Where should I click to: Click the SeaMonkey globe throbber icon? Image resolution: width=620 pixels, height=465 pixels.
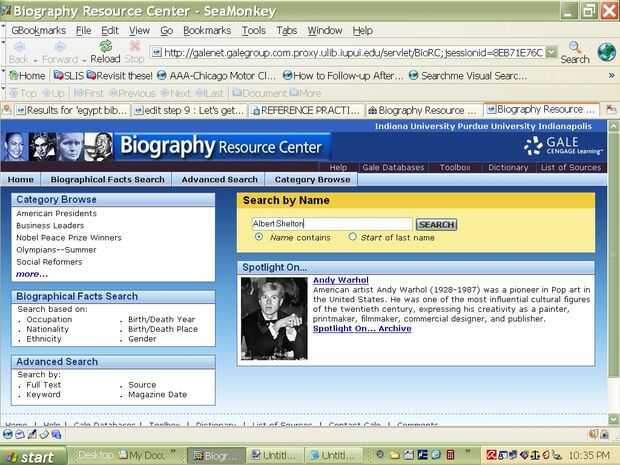pyautogui.click(x=607, y=52)
